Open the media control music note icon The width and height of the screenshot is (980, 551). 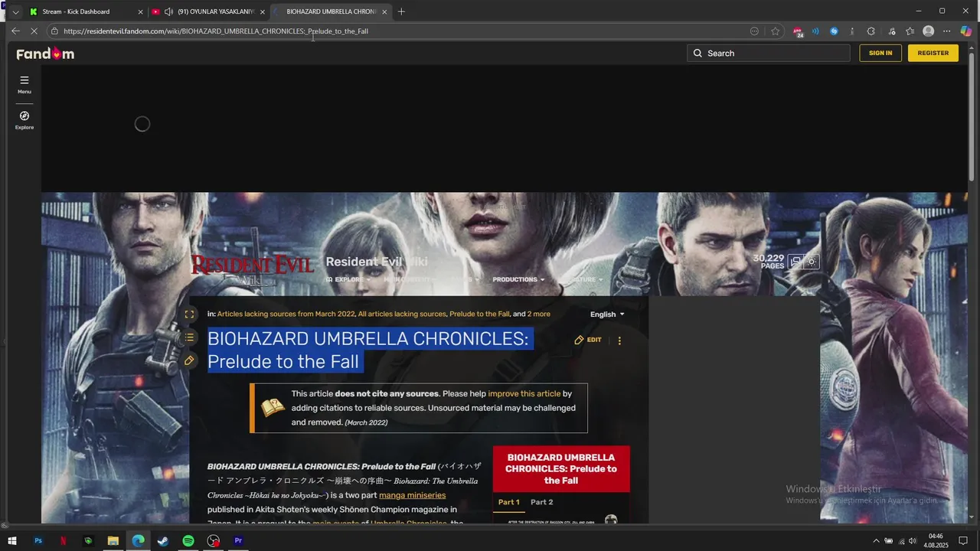click(x=892, y=31)
